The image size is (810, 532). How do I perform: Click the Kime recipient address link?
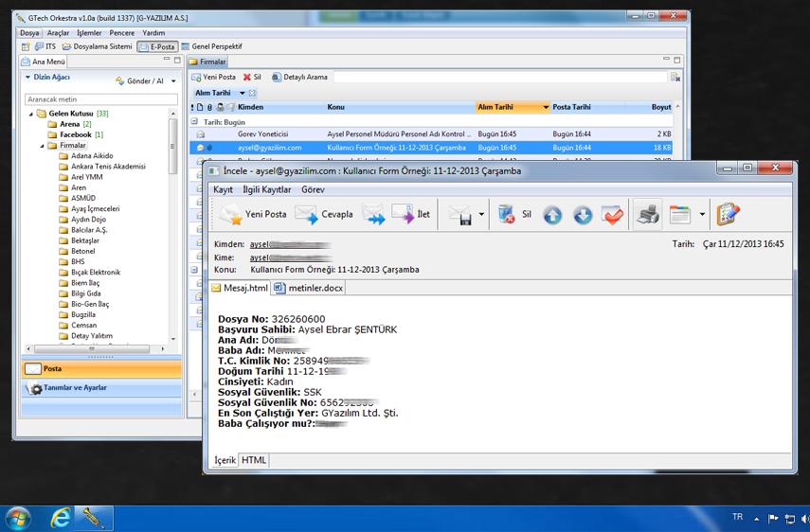click(x=290, y=257)
